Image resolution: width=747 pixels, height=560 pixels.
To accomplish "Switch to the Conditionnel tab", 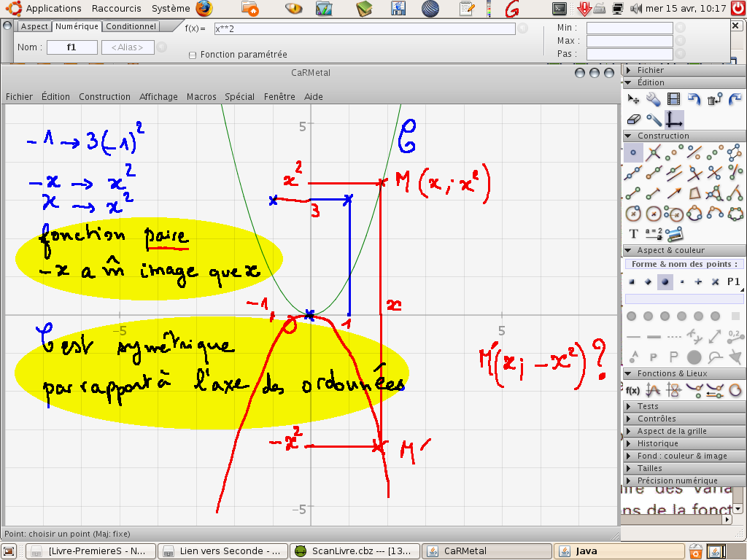I will coord(131,26).
